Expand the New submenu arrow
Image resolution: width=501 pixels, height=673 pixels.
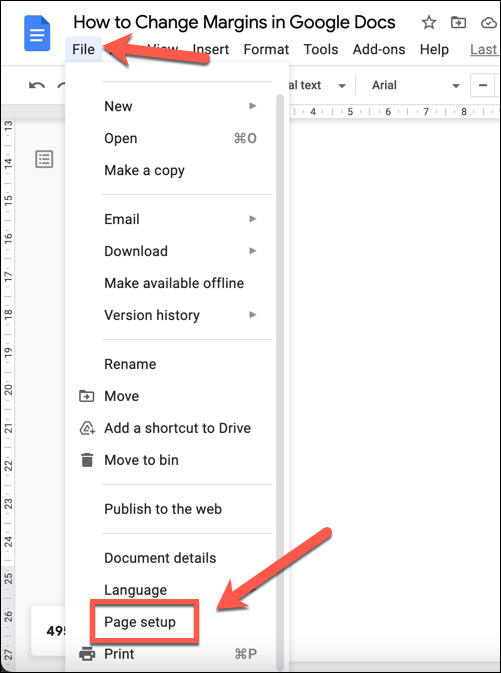[x=253, y=106]
